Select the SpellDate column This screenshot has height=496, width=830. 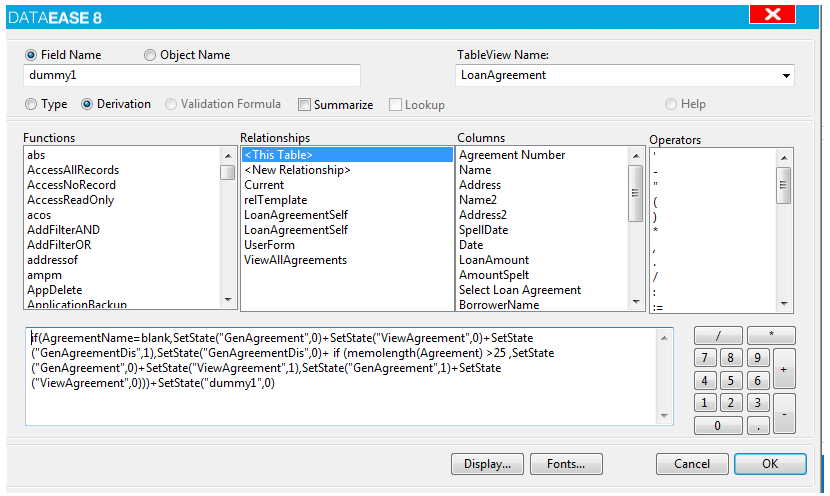[483, 230]
